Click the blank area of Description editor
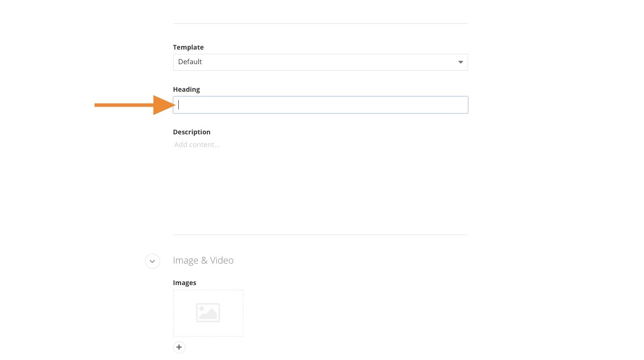 pos(320,187)
